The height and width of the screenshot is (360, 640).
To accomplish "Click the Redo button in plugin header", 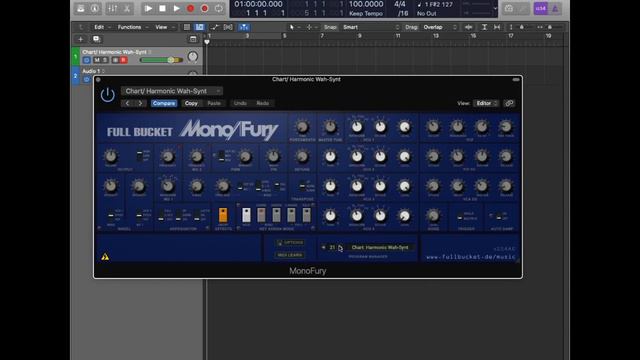I will click(x=262, y=103).
